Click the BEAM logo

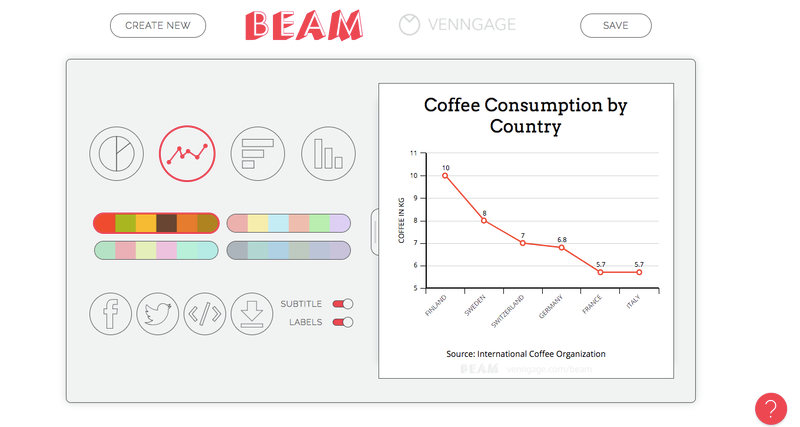point(304,26)
